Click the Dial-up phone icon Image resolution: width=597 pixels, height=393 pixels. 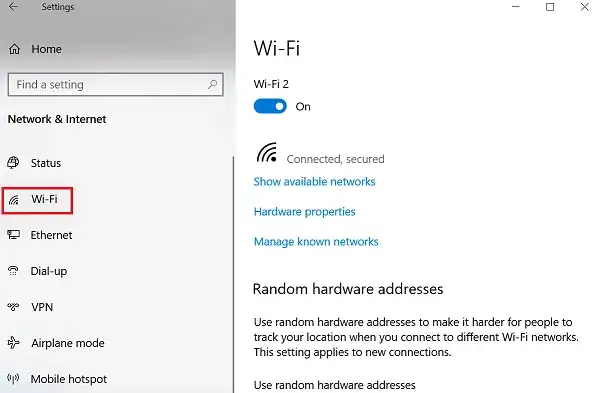click(x=13, y=271)
